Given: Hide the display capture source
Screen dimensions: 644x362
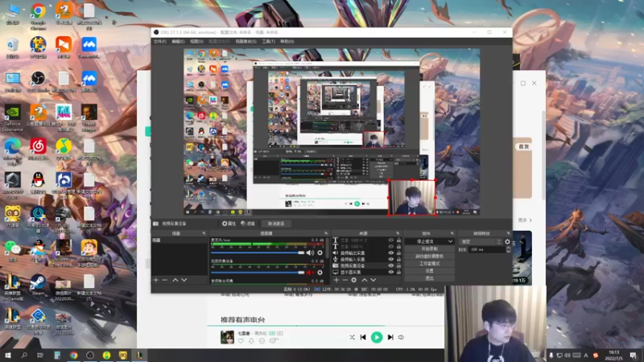Looking at the screenshot, I should [390, 272].
